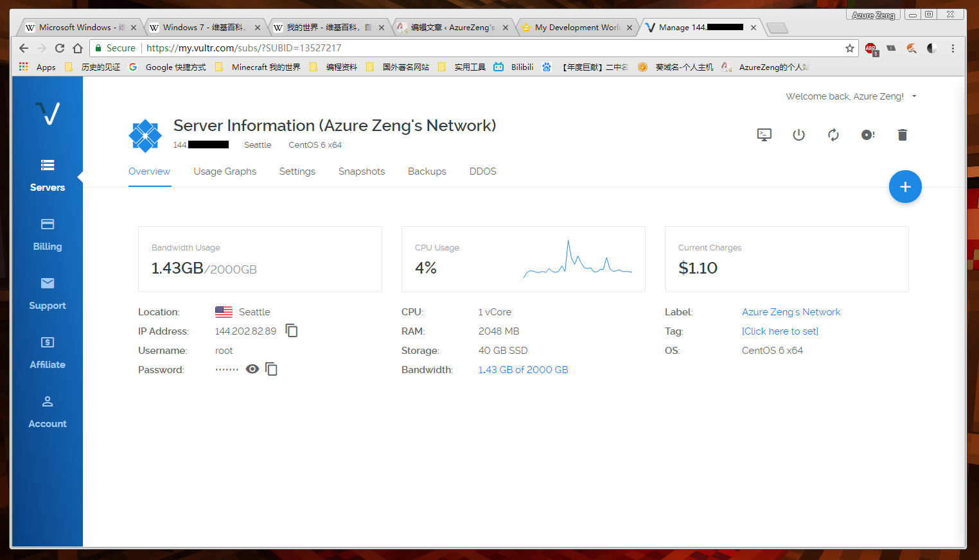Click the URL address bar
The height and width of the screenshot is (560, 979).
pyautogui.click(x=475, y=48)
